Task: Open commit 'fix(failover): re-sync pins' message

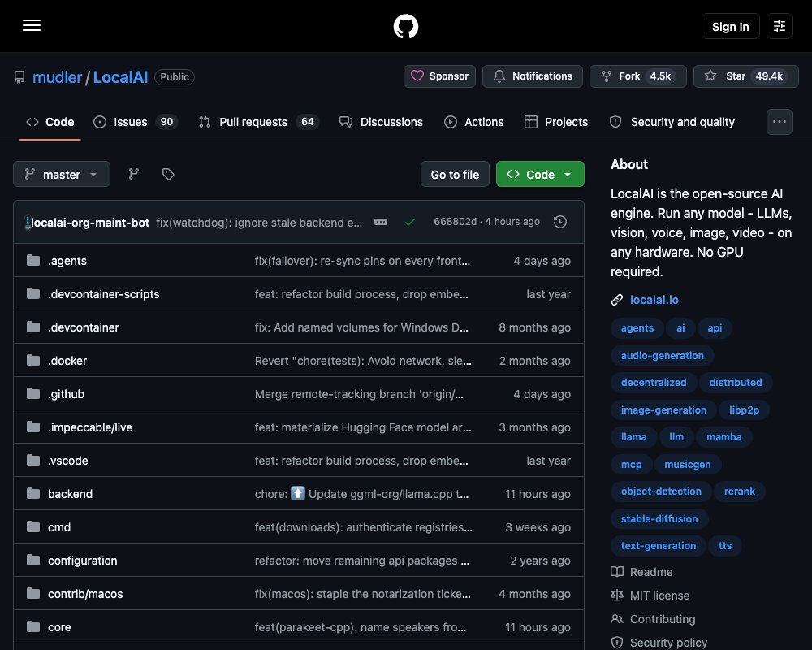Action: (x=362, y=261)
